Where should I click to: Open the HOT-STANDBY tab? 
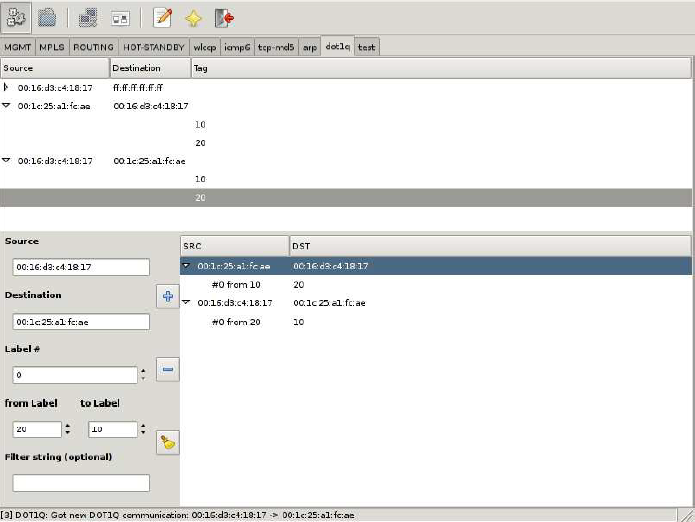tap(153, 47)
